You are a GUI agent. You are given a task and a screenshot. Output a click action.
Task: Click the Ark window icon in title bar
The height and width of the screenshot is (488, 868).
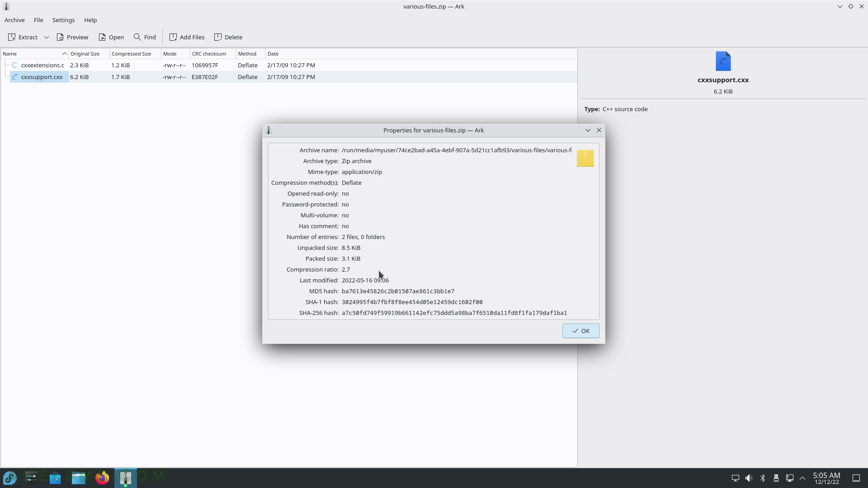coord(7,6)
